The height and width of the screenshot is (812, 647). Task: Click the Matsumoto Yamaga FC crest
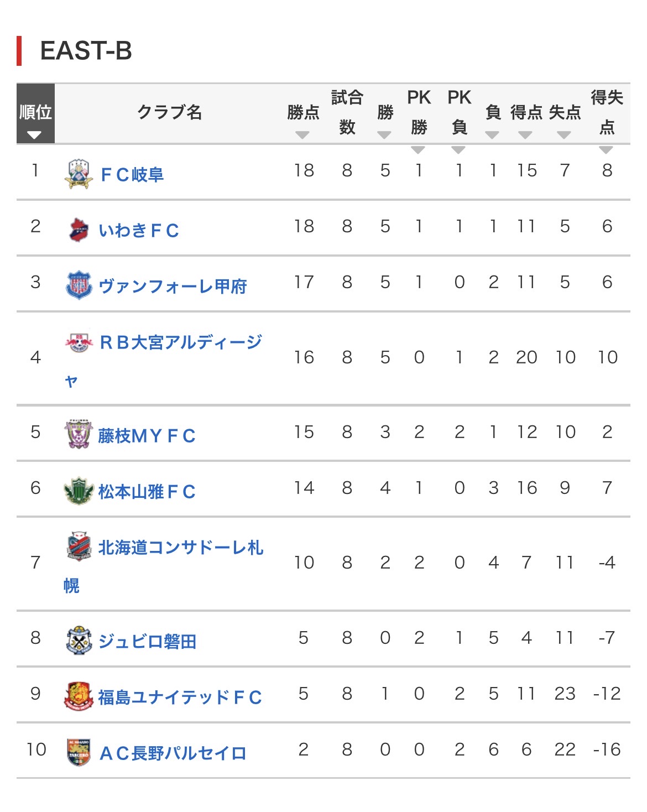tap(79, 491)
